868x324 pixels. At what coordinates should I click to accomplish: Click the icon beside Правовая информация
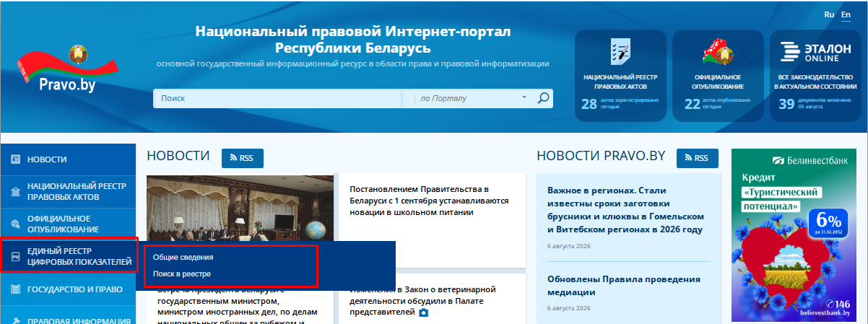[14, 321]
